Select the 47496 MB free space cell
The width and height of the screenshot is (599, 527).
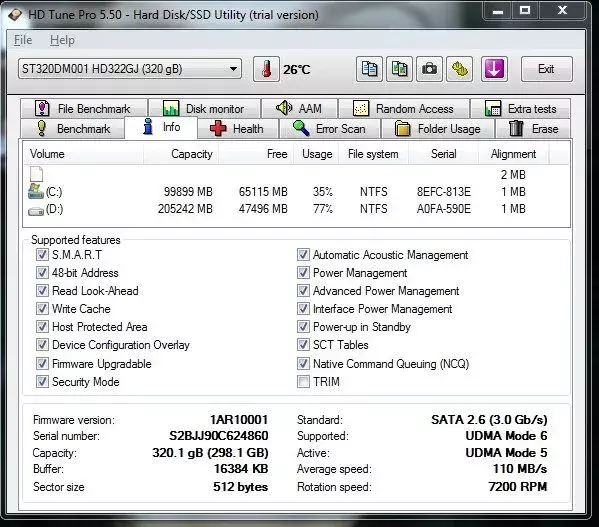(x=263, y=209)
